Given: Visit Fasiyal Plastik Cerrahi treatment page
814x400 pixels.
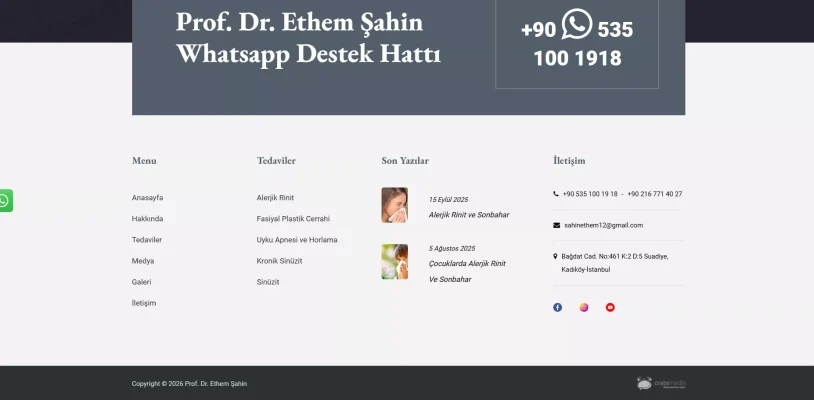Looking at the screenshot, I should point(293,219).
